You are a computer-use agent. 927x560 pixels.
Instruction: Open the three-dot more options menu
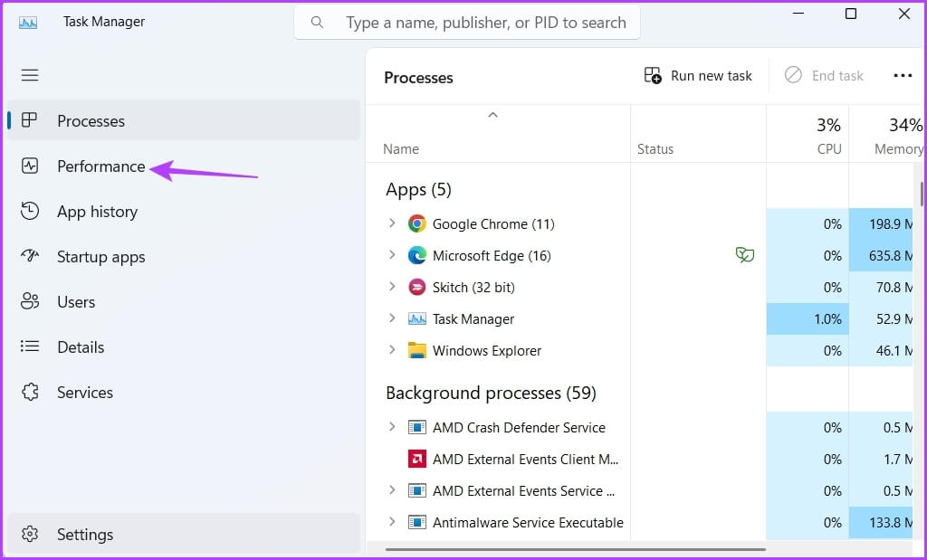pyautogui.click(x=903, y=76)
